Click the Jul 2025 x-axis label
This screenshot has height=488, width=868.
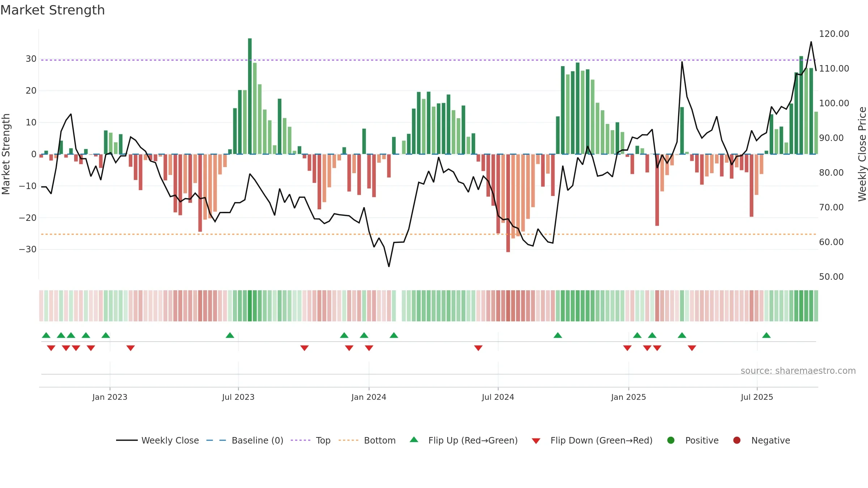pos(757,397)
